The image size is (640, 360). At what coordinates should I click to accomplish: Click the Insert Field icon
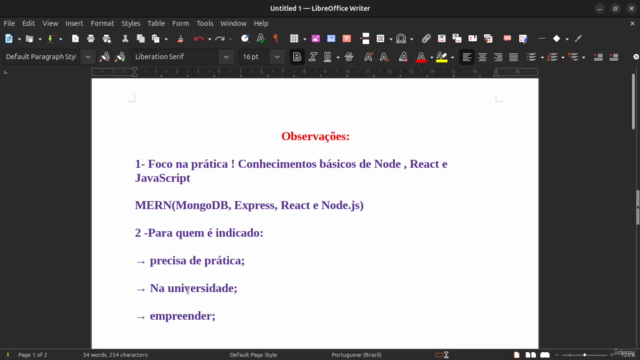point(380,39)
